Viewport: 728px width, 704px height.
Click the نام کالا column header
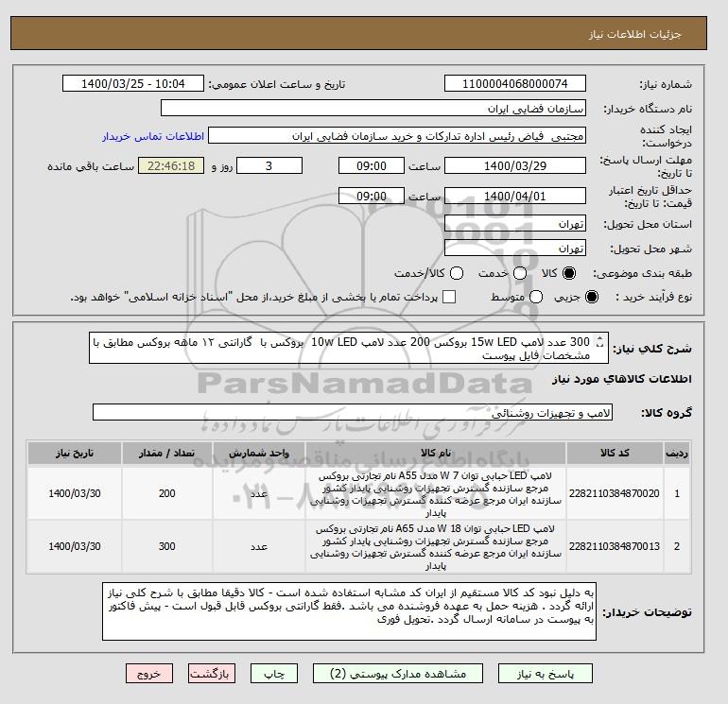coord(436,454)
